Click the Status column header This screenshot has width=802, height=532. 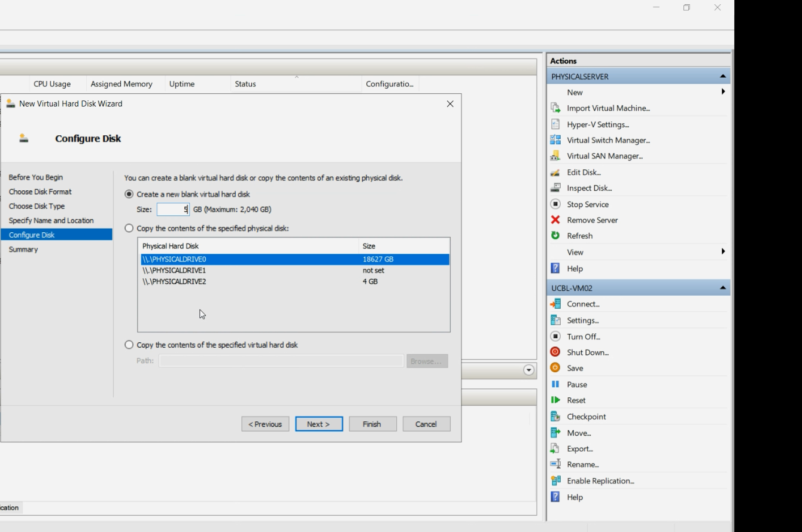click(x=296, y=84)
